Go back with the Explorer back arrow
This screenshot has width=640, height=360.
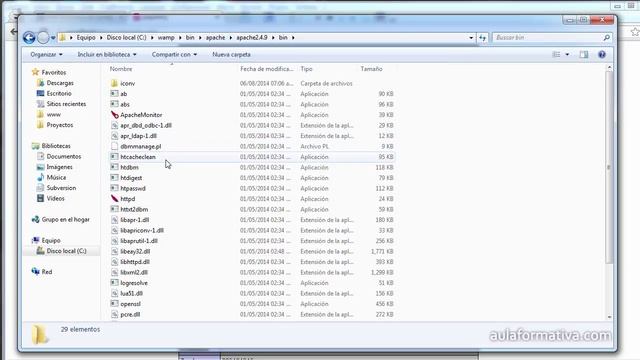click(x=29, y=38)
